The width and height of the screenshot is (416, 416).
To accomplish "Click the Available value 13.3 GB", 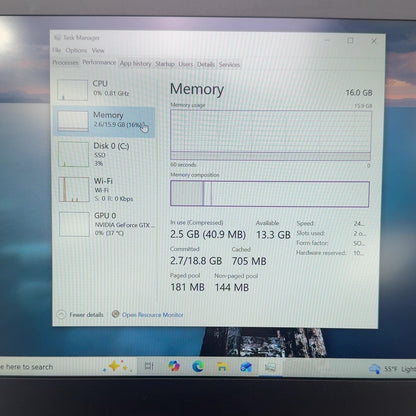I will [x=273, y=235].
